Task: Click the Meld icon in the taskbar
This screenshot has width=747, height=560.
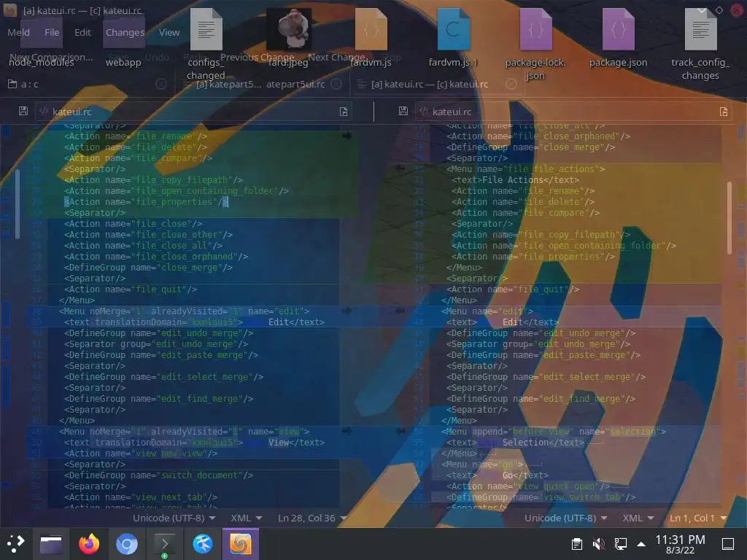Action: point(241,543)
